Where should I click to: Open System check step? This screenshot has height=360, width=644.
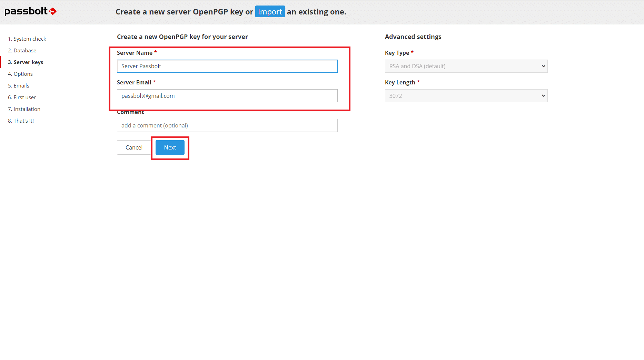coord(27,39)
